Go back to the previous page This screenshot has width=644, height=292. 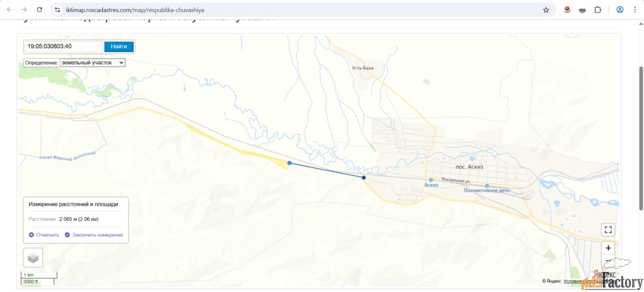[x=9, y=10]
